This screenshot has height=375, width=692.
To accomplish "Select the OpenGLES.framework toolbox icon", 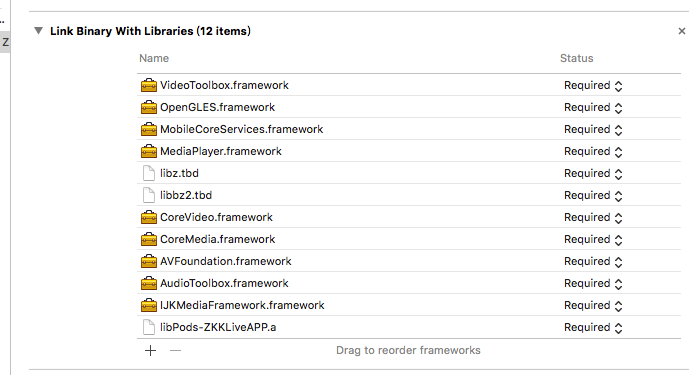I will coord(149,107).
